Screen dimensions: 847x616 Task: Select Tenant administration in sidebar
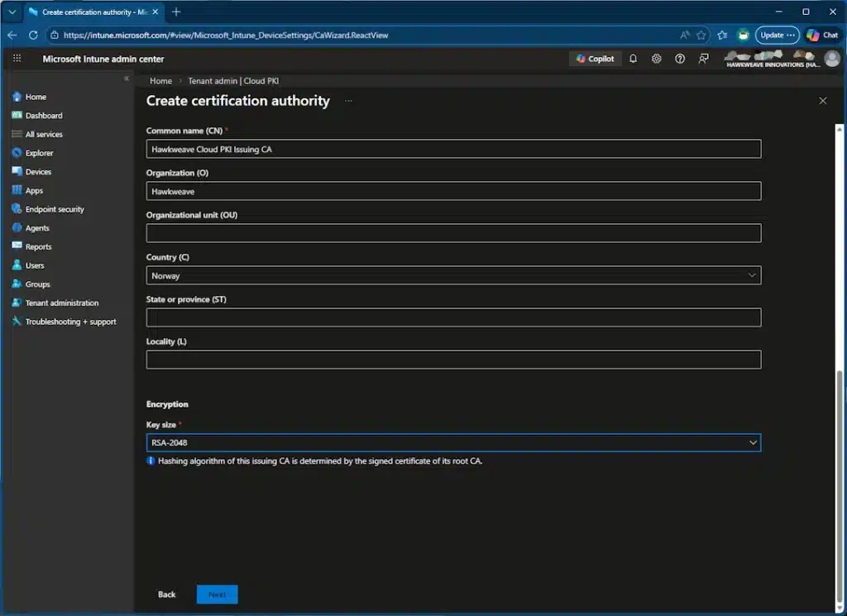coord(61,303)
